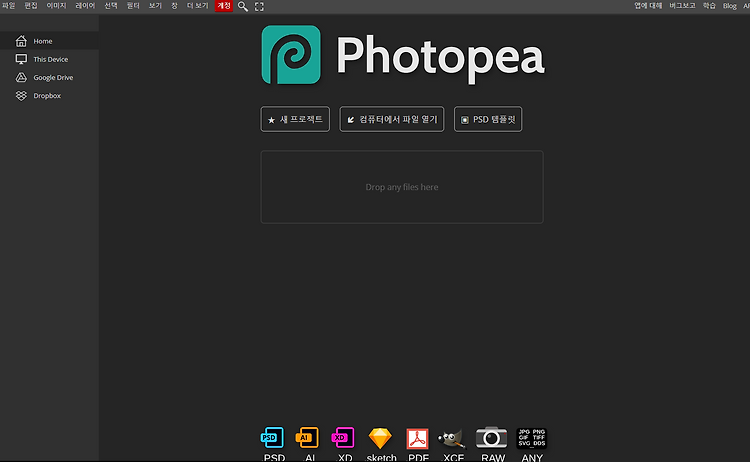Click the PSD 템플릿 button
This screenshot has width=750, height=462.
click(x=488, y=119)
